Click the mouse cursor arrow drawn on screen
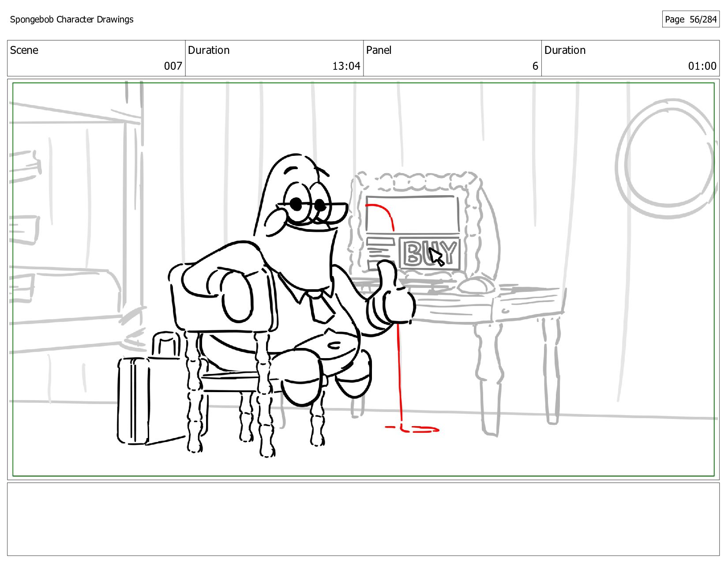The width and height of the screenshot is (728, 563). point(436,257)
